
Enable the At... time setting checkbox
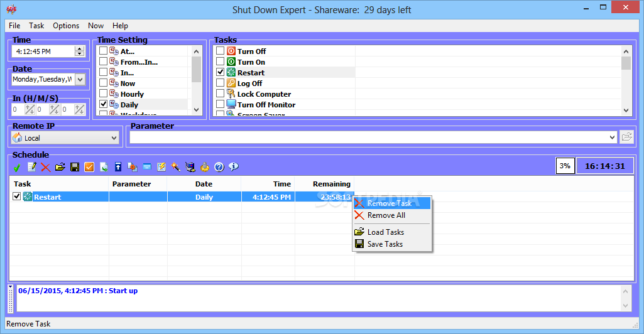104,50
